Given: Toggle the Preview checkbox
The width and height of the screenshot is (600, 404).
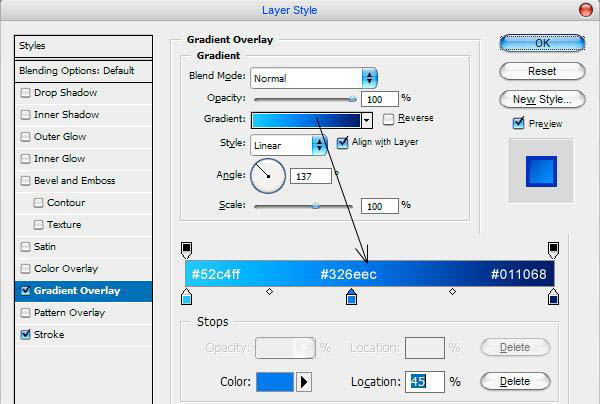Looking at the screenshot, I should coord(518,123).
